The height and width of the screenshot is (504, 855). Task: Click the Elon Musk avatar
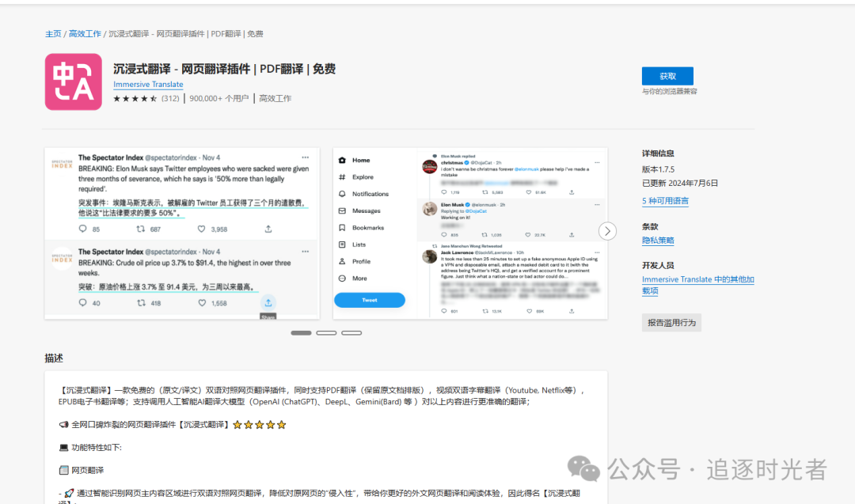coord(430,209)
